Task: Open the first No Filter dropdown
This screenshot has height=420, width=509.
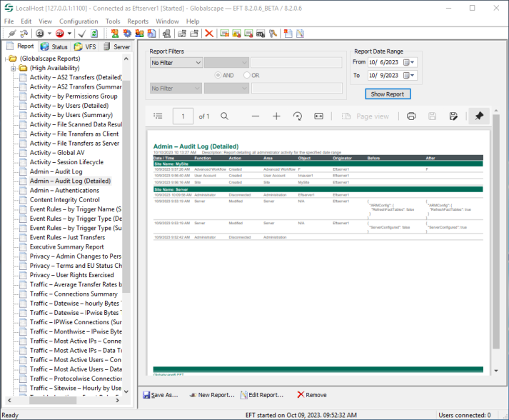Action: (176, 63)
